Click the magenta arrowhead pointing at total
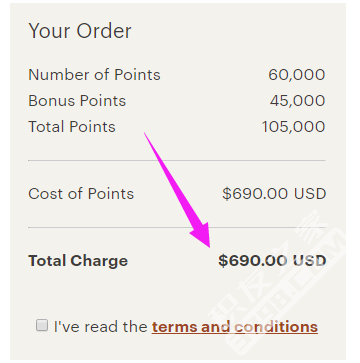 point(202,235)
